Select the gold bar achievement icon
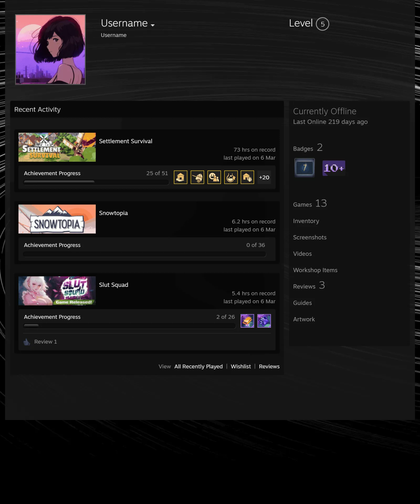 tap(247, 321)
